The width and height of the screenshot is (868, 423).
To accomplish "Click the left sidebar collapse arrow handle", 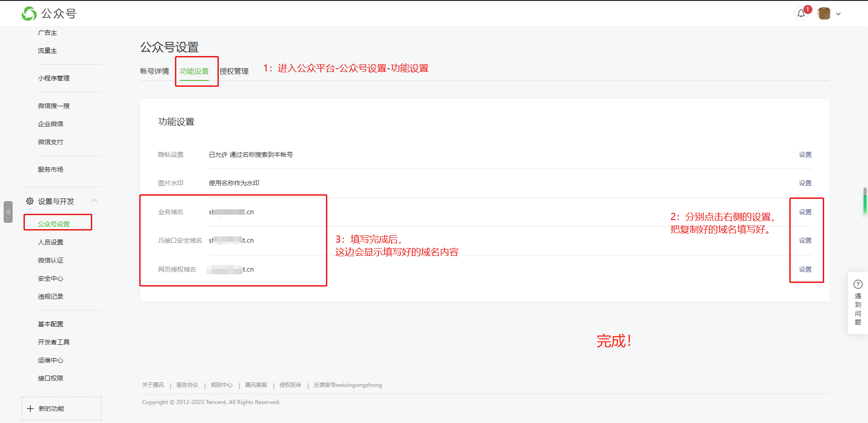I will coord(8,211).
